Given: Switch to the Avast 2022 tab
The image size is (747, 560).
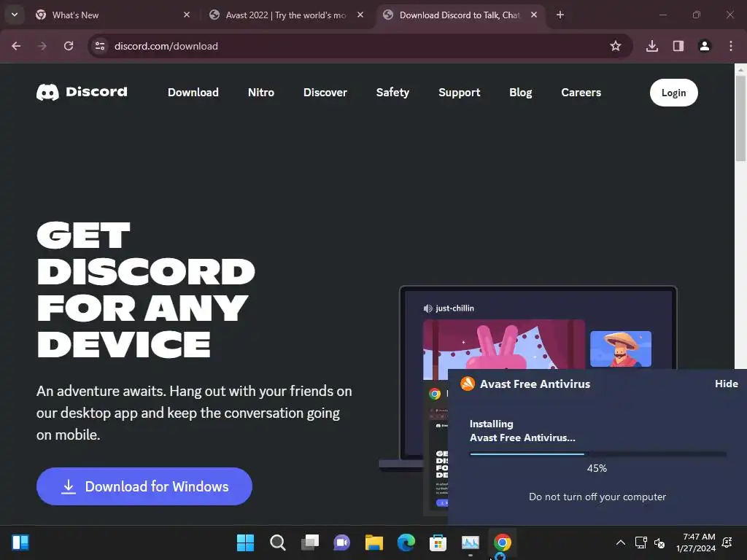Looking at the screenshot, I should 287,15.
